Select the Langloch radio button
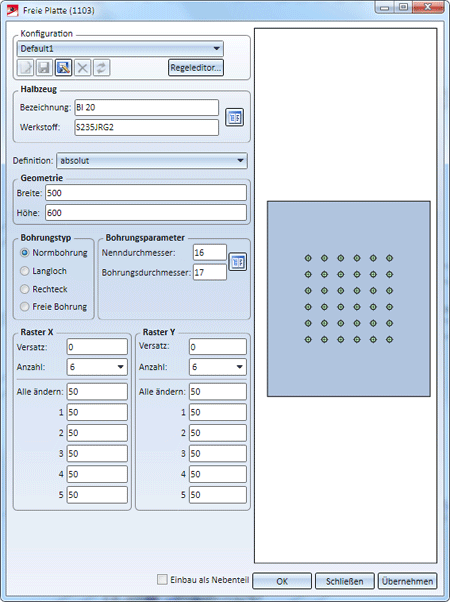This screenshot has height=602, width=450. click(25, 271)
